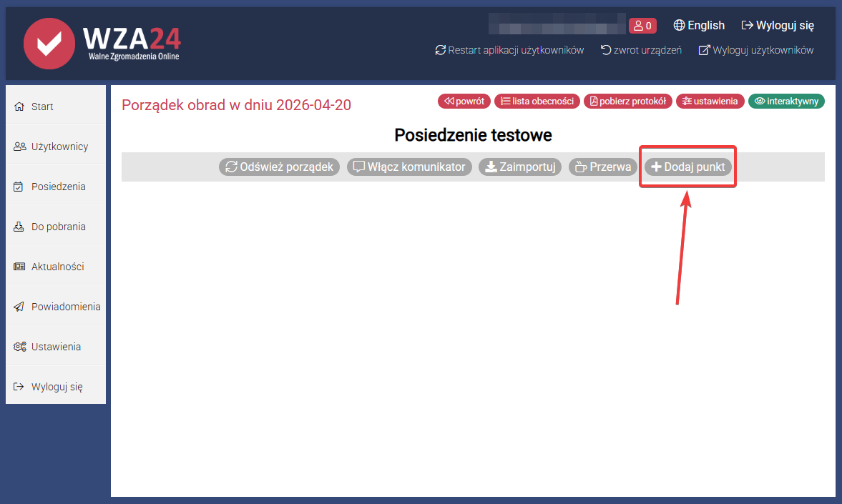The image size is (842, 504).
Task: Open Użytkownicy sidebar item
Action: click(59, 147)
